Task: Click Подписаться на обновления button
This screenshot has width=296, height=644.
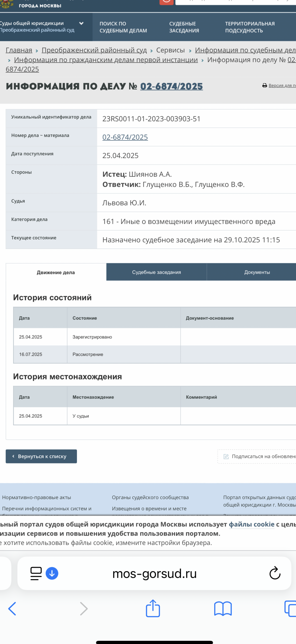Action: 260,456
